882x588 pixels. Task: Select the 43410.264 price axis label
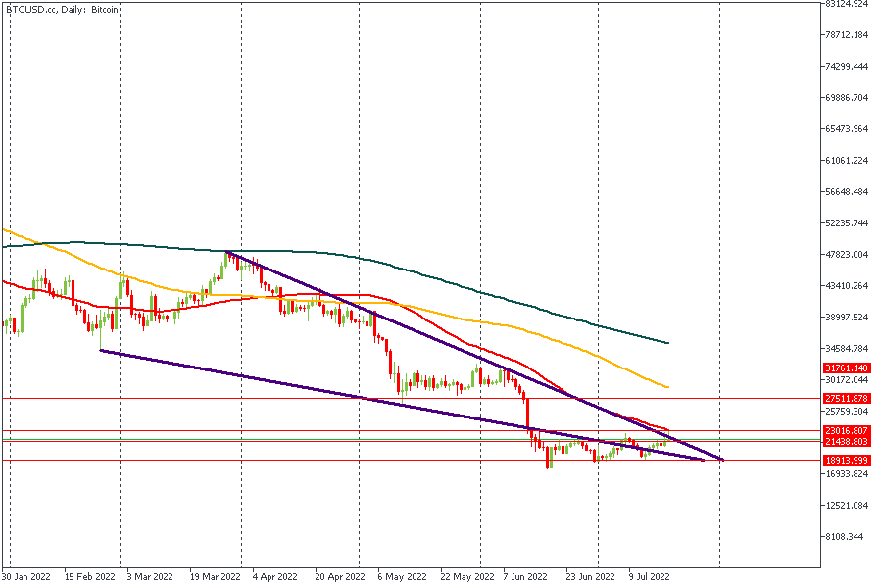[848, 286]
